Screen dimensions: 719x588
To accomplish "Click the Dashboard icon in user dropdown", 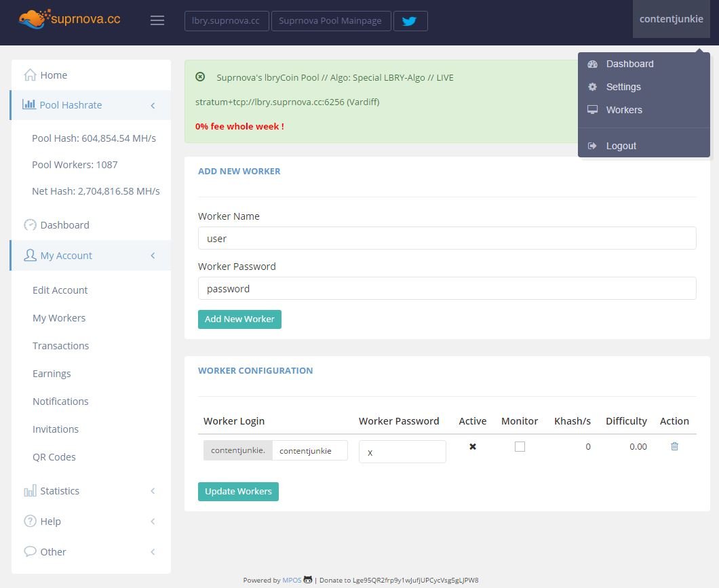I will tap(592, 64).
